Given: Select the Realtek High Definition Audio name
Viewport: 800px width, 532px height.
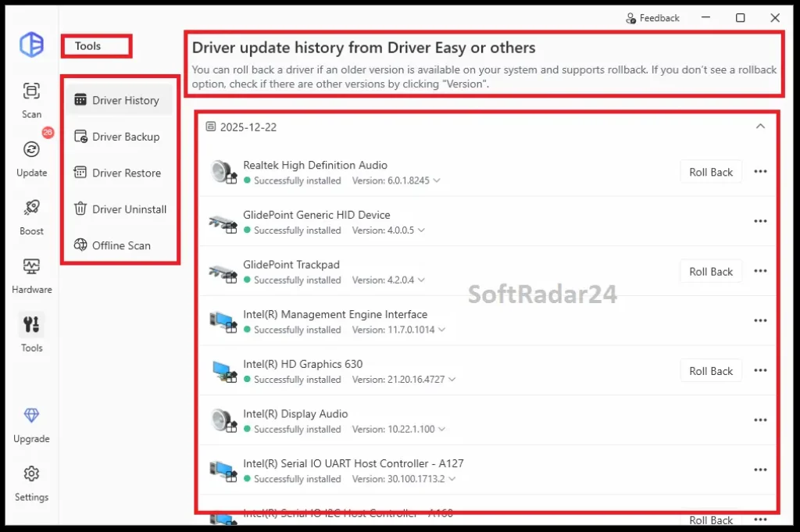Looking at the screenshot, I should (316, 166).
